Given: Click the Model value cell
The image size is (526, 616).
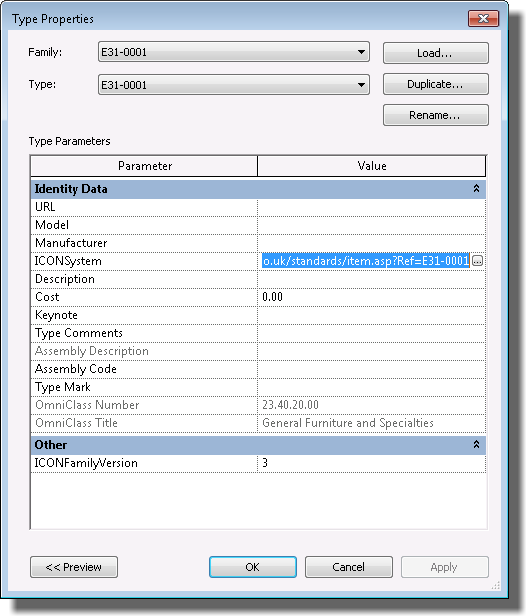Looking at the screenshot, I should 372,225.
